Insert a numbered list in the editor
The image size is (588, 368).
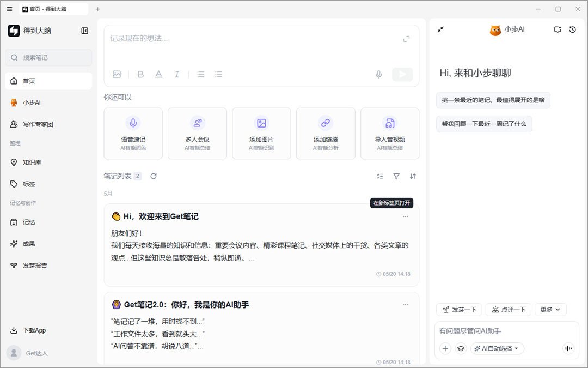click(200, 74)
